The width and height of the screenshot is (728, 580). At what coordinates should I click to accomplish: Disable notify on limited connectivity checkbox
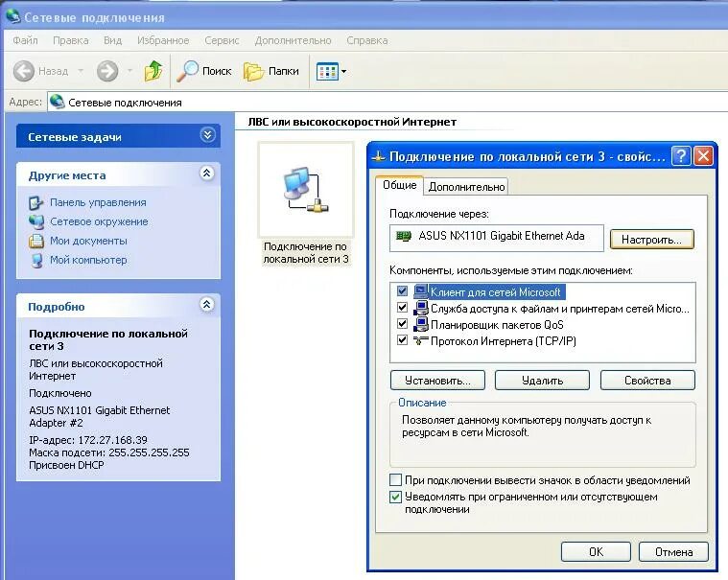pyautogui.click(x=395, y=497)
